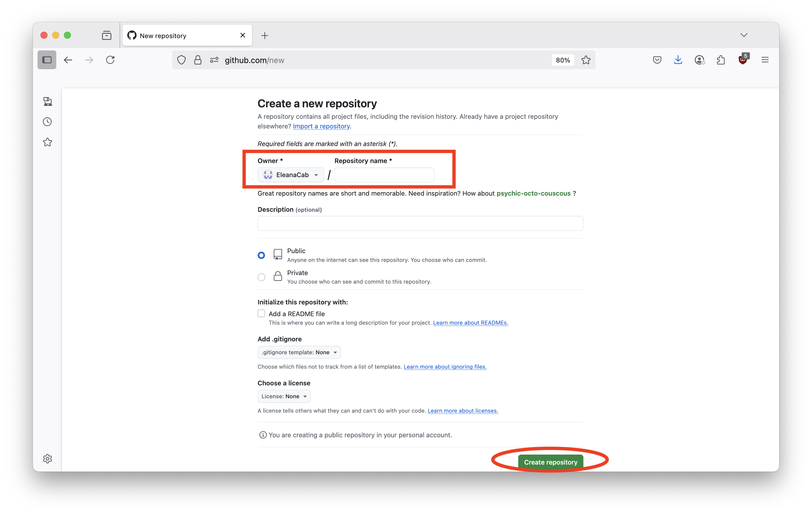Open the downloads arrow icon
The width and height of the screenshot is (812, 515).
[678, 60]
